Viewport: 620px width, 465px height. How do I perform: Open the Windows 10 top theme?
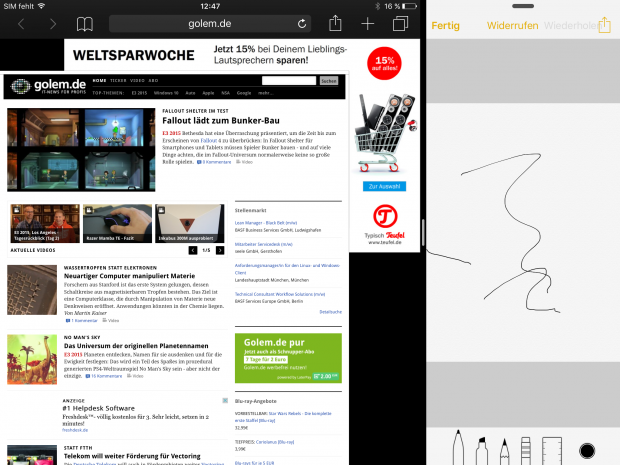pos(166,93)
